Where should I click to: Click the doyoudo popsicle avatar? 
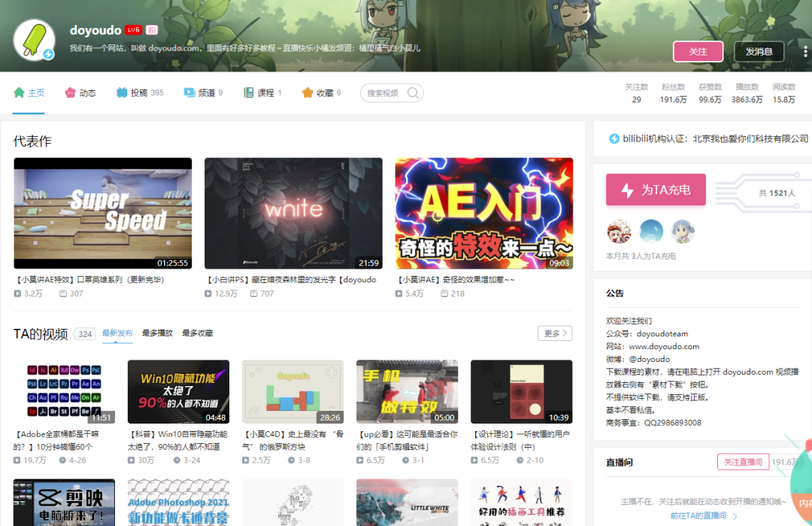click(x=34, y=41)
